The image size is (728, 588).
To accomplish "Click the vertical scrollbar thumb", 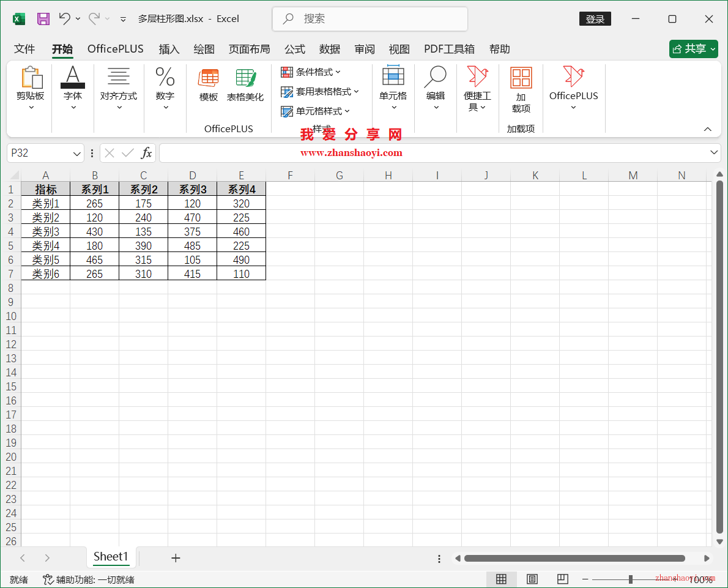I will click(x=719, y=357).
